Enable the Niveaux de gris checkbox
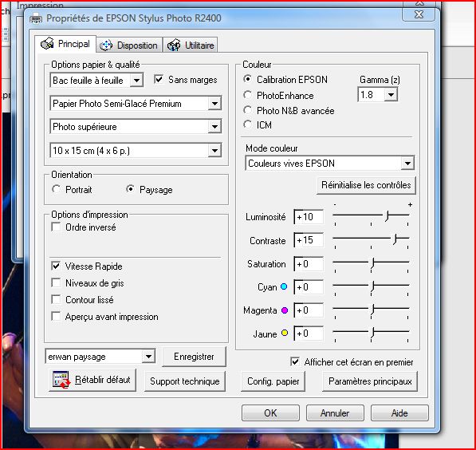This screenshot has height=450, width=476. (56, 283)
